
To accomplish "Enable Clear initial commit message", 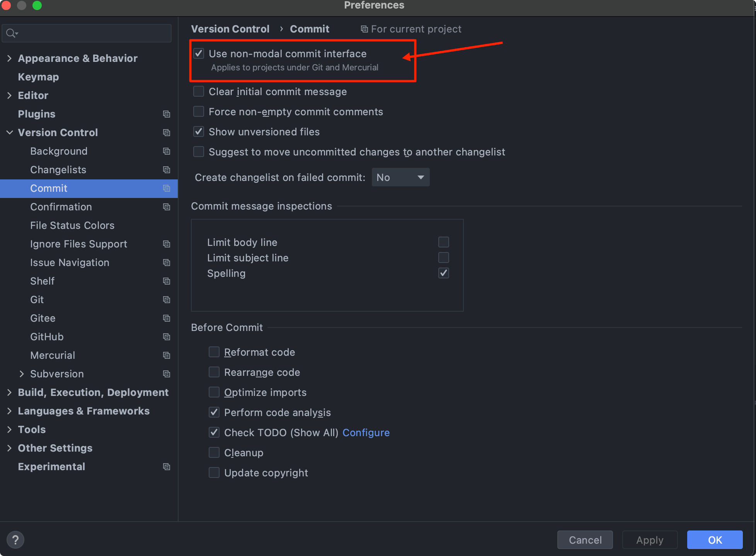I will pyautogui.click(x=199, y=91).
